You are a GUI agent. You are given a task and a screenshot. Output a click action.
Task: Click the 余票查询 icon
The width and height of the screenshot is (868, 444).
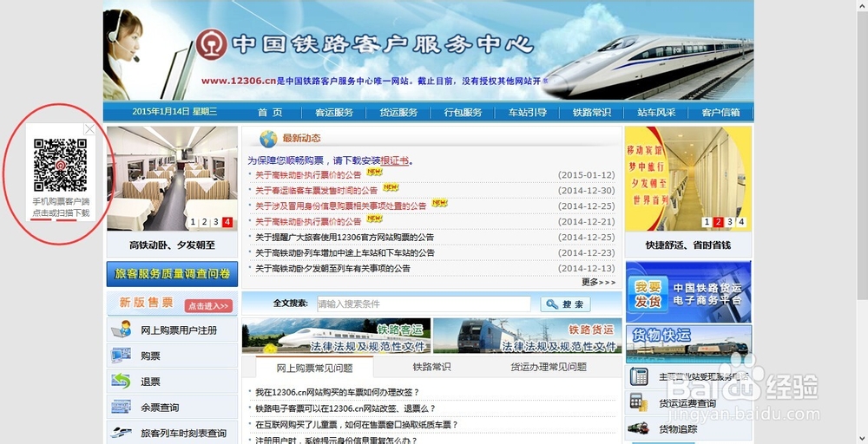click(122, 407)
